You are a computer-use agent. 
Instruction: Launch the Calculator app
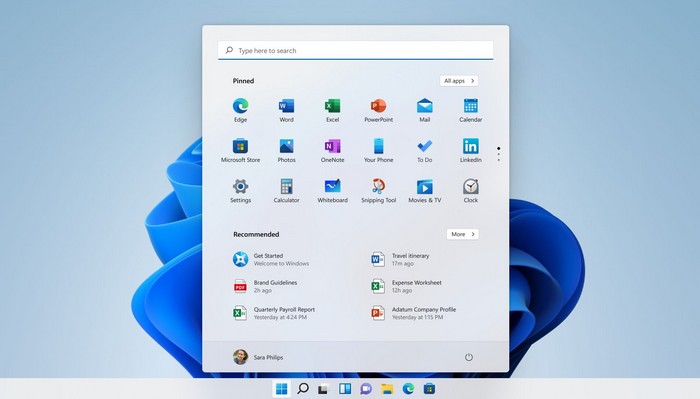point(286,191)
